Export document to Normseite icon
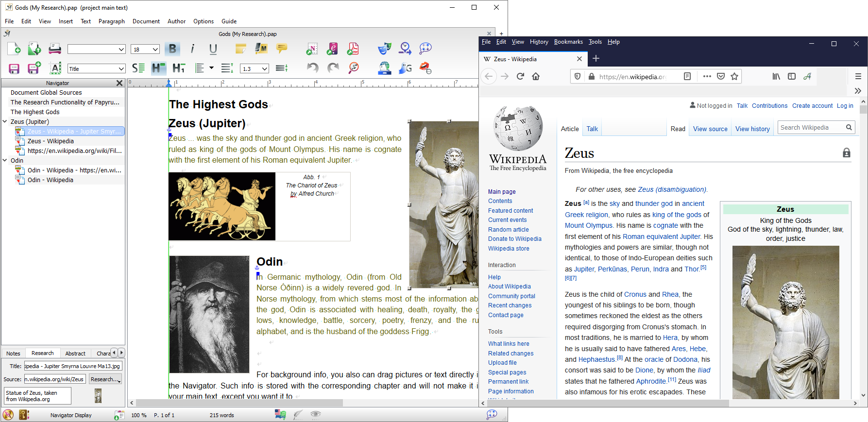Viewport: 868px width, 422px height. [312, 49]
